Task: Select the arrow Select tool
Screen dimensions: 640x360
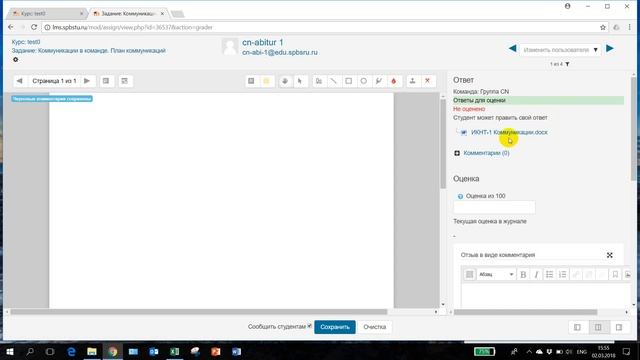Action: point(300,81)
